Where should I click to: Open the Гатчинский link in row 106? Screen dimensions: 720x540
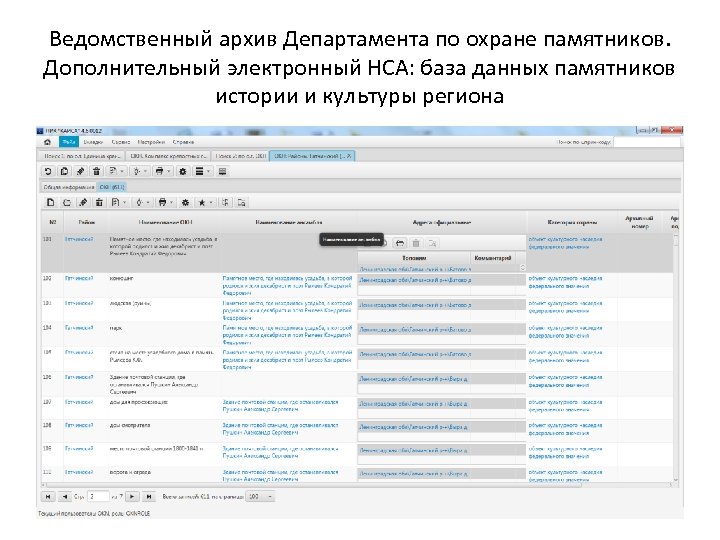pos(79,377)
